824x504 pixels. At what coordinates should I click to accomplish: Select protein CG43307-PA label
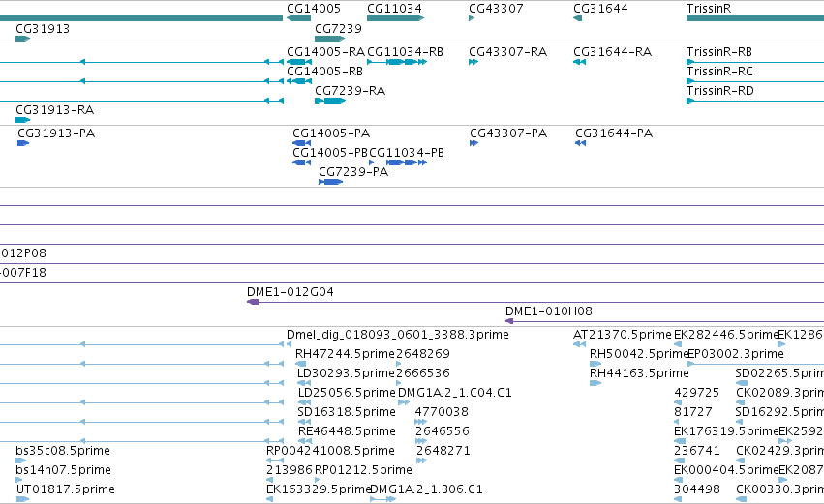(x=508, y=133)
